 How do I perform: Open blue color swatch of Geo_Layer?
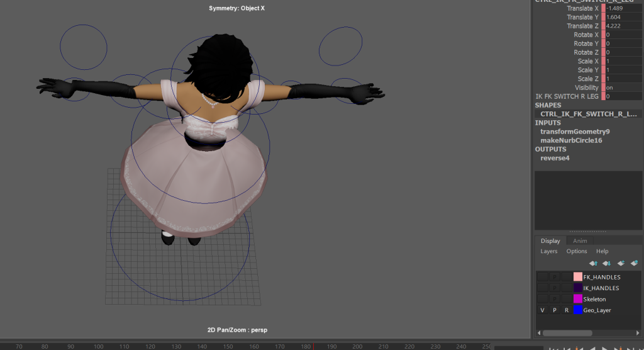tap(578, 310)
